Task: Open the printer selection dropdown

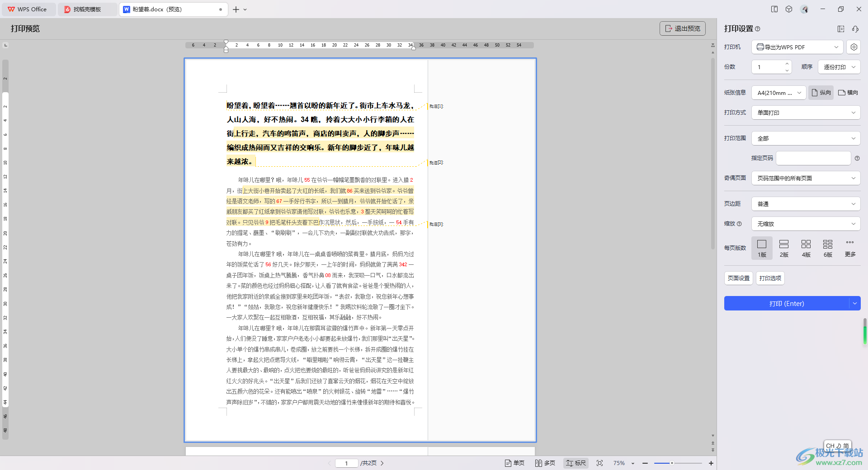Action: click(798, 47)
